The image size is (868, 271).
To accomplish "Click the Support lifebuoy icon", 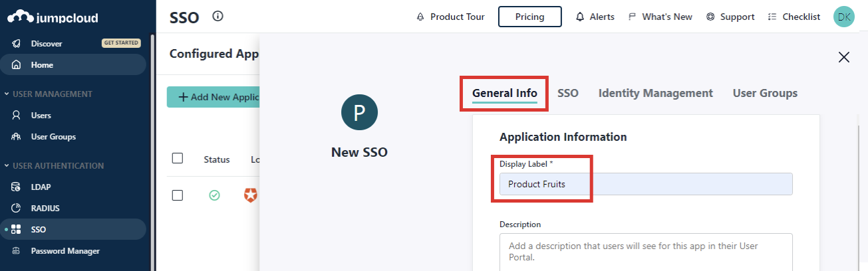I will pos(710,17).
